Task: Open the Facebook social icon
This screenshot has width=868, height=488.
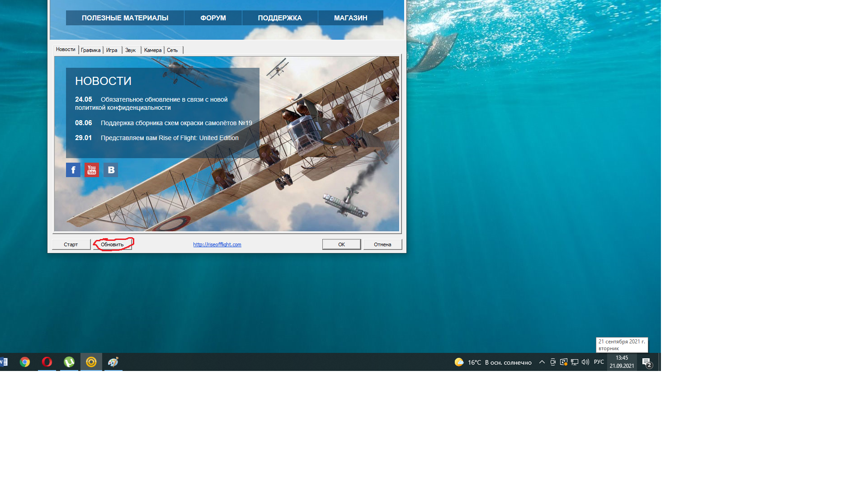Action: coord(73,170)
